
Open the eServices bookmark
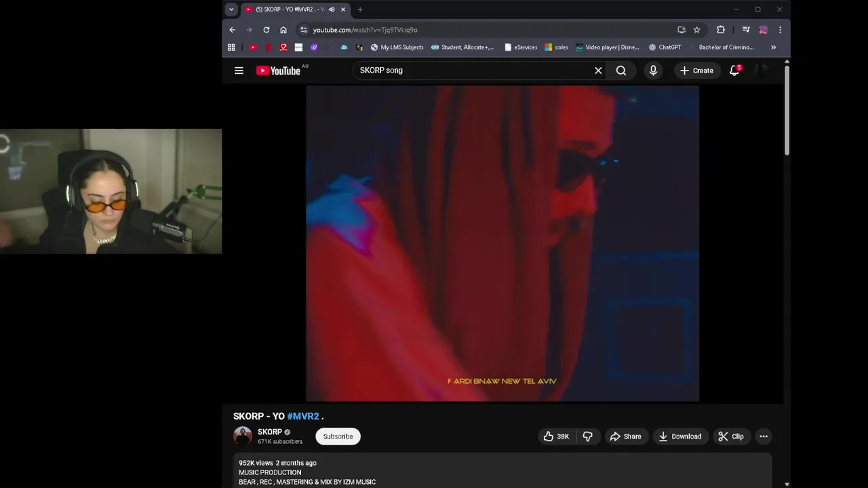coord(521,47)
